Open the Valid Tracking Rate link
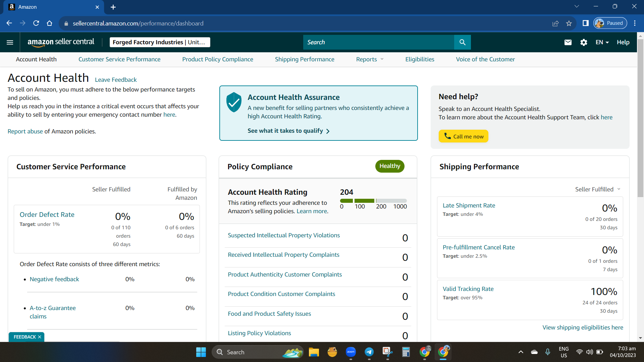 (x=468, y=289)
